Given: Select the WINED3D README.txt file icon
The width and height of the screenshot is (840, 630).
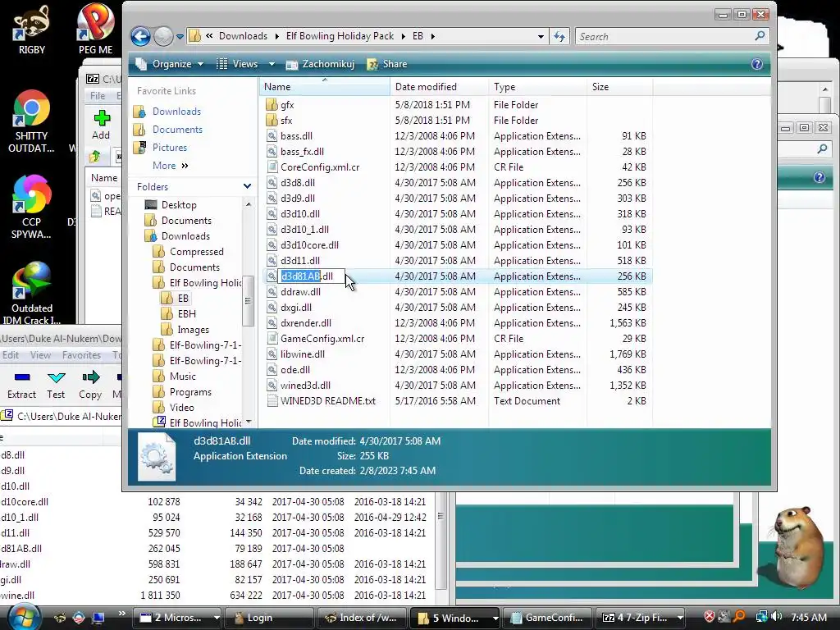Looking at the screenshot, I should 272,400.
